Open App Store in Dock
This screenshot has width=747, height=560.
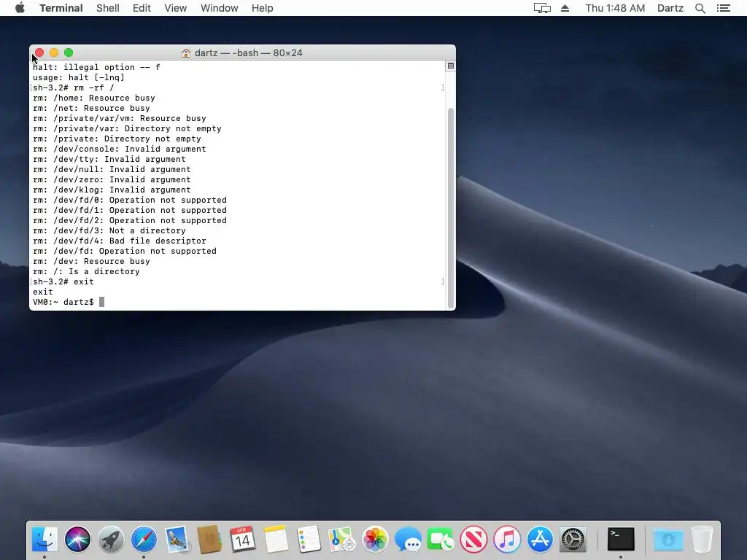[540, 540]
